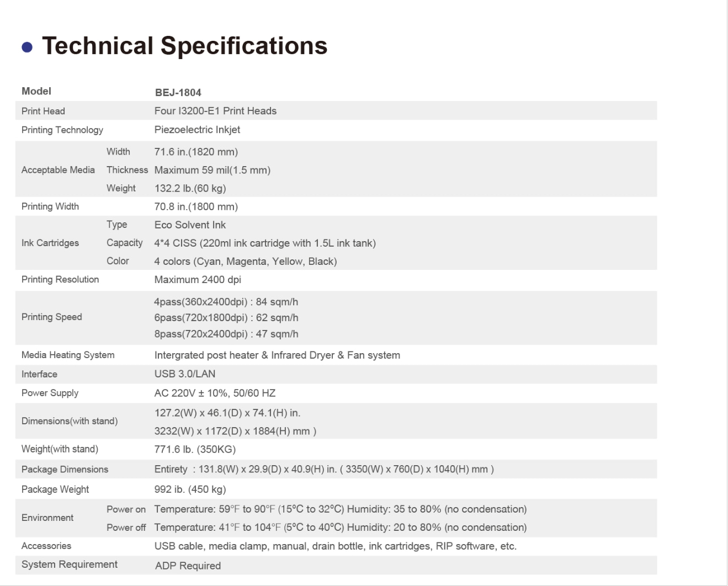Click the blue bullet beside Technical Specifications
The image size is (728, 586).
coord(27,47)
